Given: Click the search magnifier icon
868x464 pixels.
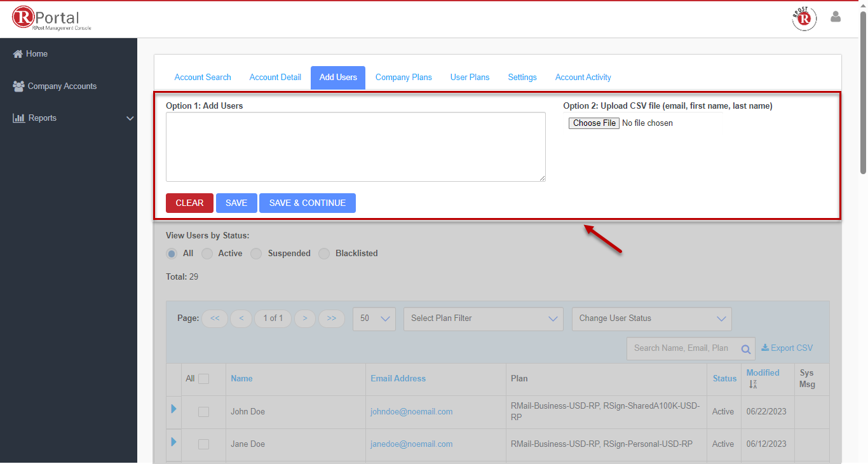Looking at the screenshot, I should [746, 349].
